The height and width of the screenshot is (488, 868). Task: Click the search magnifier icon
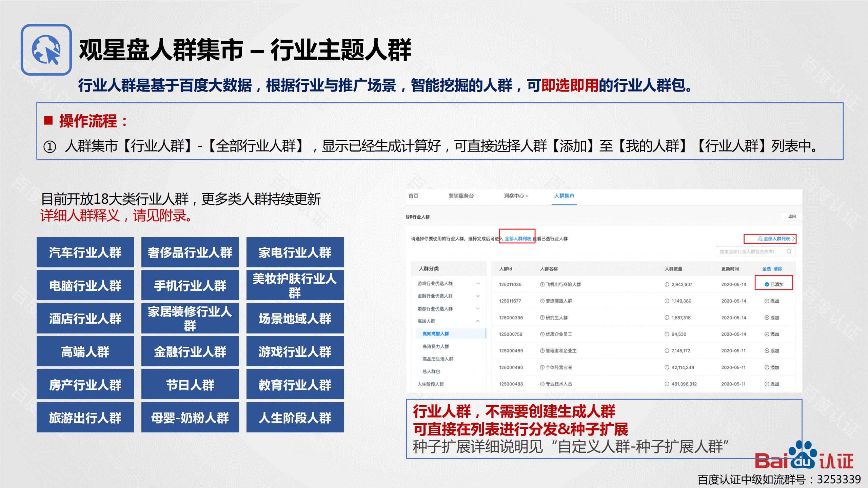[x=789, y=251]
